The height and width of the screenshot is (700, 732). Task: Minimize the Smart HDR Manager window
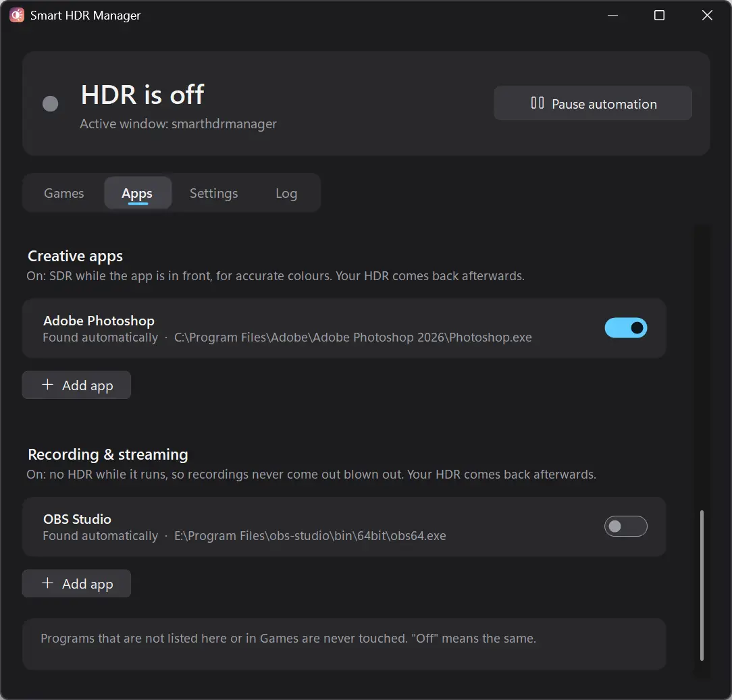tap(613, 16)
